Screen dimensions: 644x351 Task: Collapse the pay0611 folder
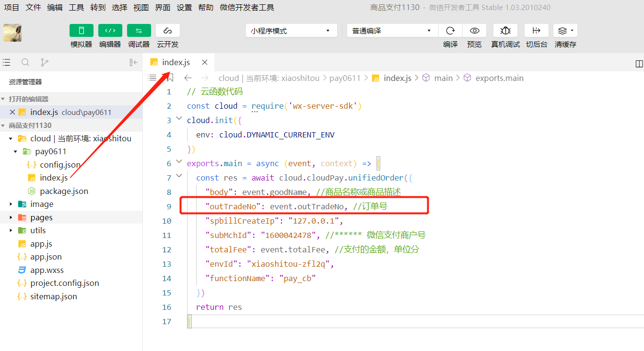(15, 151)
